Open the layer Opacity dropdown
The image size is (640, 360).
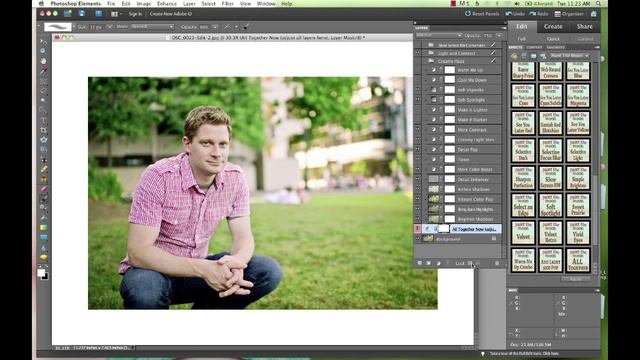(499, 36)
